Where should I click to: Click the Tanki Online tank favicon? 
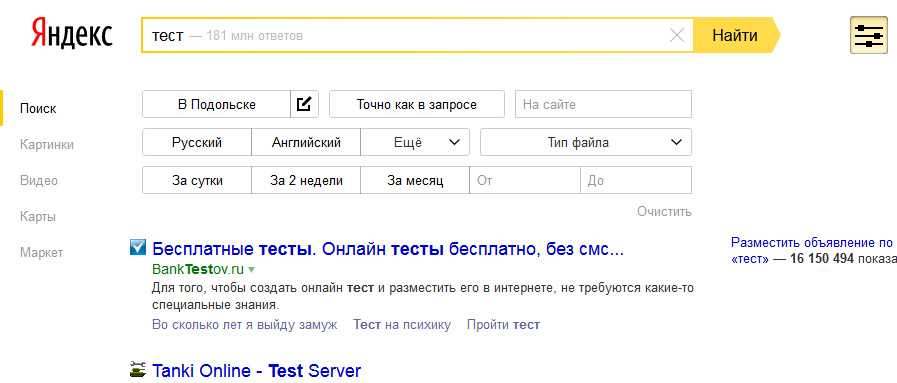click(138, 370)
